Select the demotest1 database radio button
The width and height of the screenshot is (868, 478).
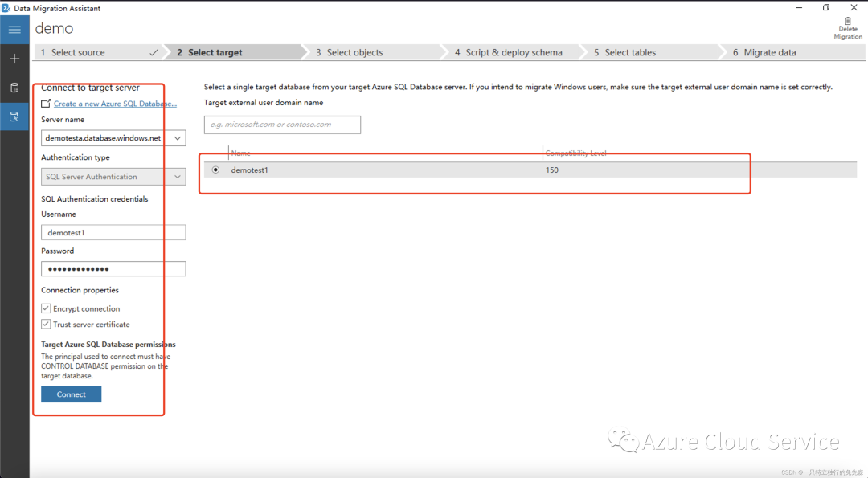click(x=216, y=170)
